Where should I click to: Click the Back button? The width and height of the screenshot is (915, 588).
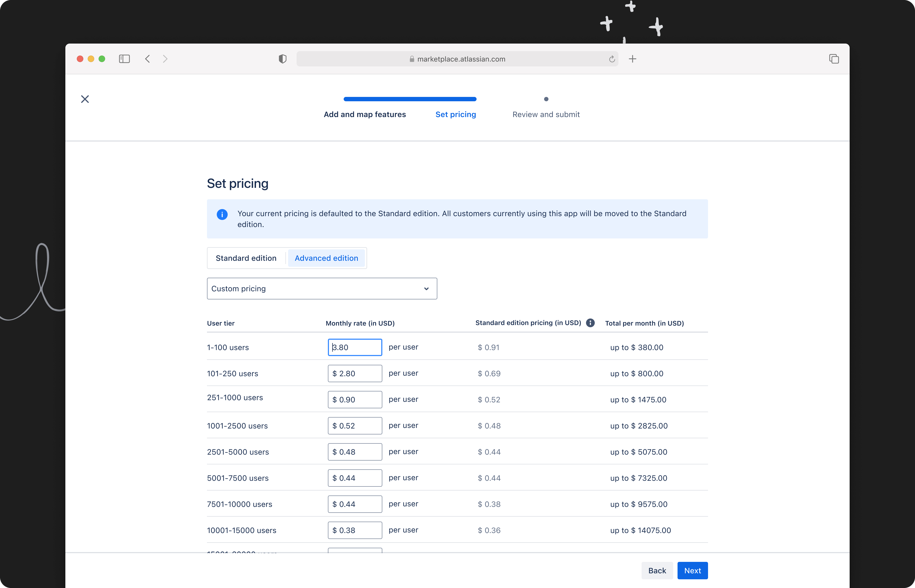coord(657,570)
